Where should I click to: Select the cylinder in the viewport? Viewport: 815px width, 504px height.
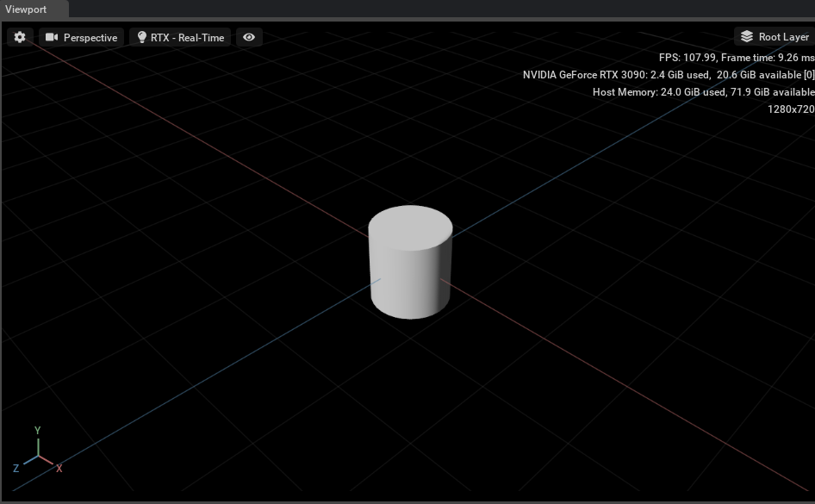[x=411, y=261]
